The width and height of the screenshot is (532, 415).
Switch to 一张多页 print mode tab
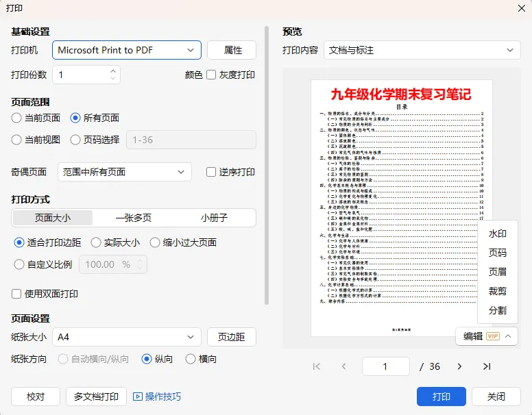click(133, 218)
